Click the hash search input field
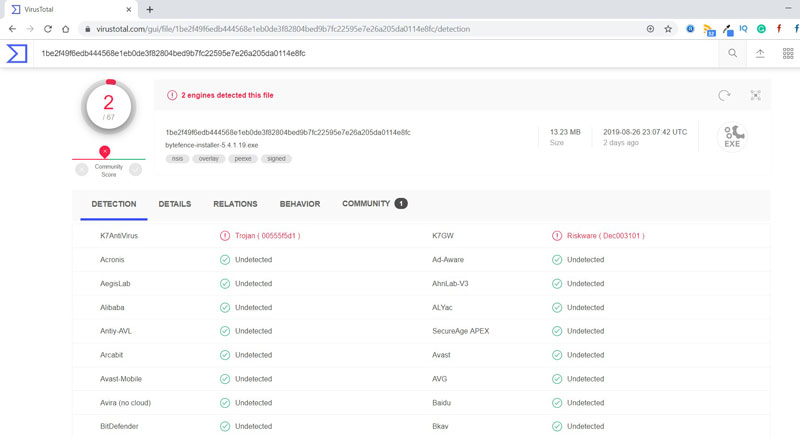Image resolution: width=800 pixels, height=437 pixels. point(370,54)
